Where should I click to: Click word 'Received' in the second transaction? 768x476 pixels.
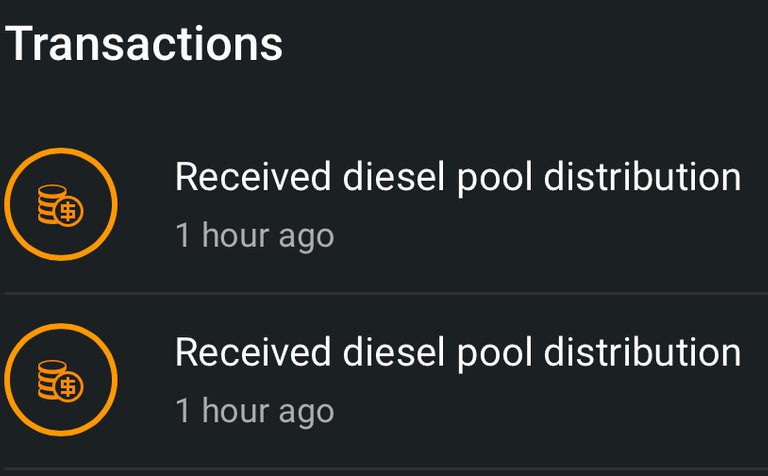253,352
